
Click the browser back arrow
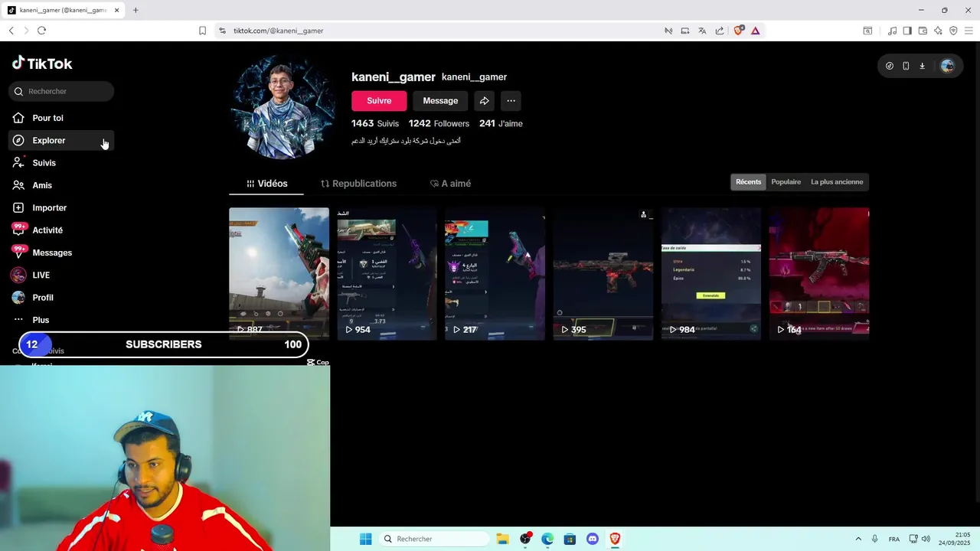tap(11, 31)
